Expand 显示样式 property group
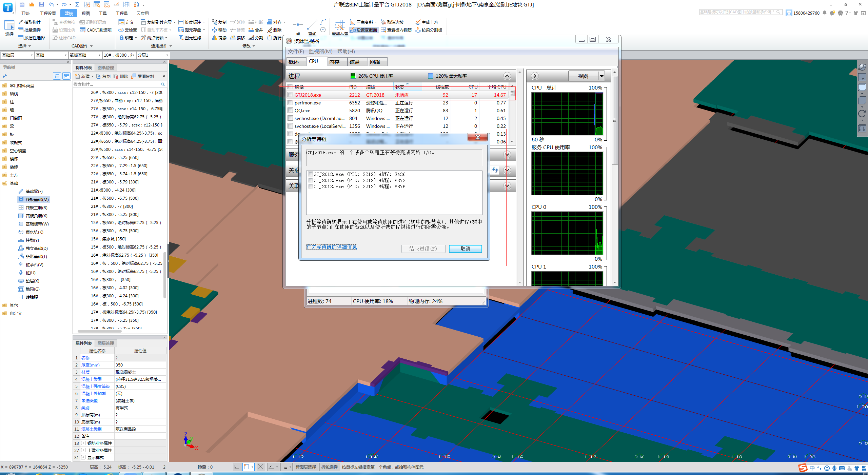868x475 pixels. [x=83, y=457]
